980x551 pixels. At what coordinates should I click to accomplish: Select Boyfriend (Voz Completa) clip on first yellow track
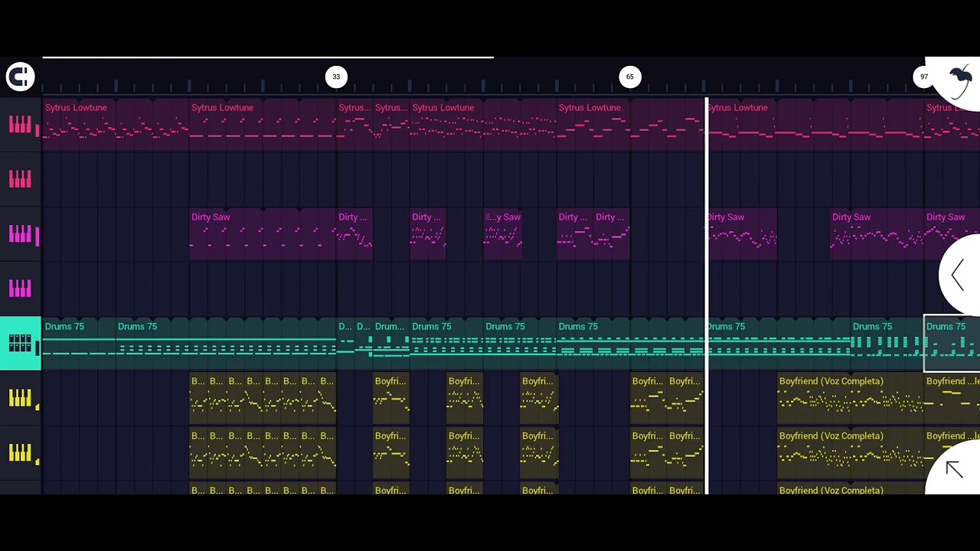click(x=851, y=398)
